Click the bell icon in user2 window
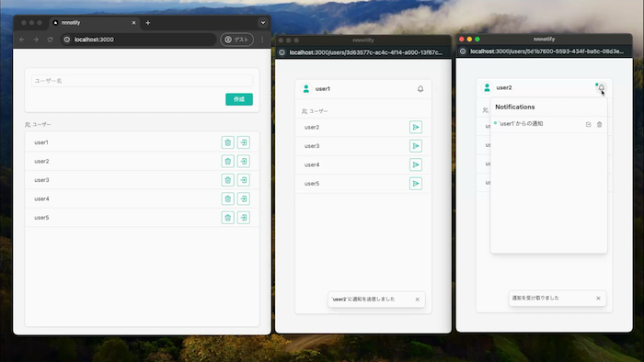644x362 pixels. pyautogui.click(x=601, y=87)
